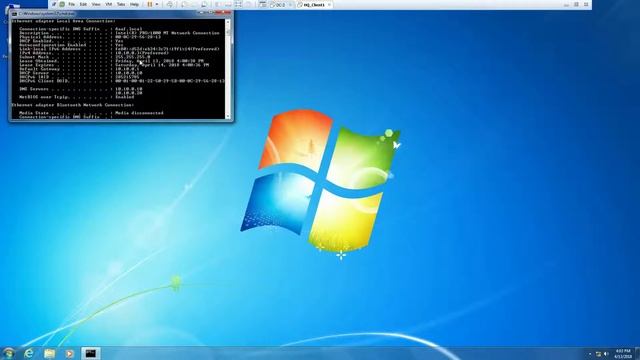Click the Show desktop strip at taskbar end
Image resolution: width=640 pixels, height=360 pixels.
pos(638,353)
